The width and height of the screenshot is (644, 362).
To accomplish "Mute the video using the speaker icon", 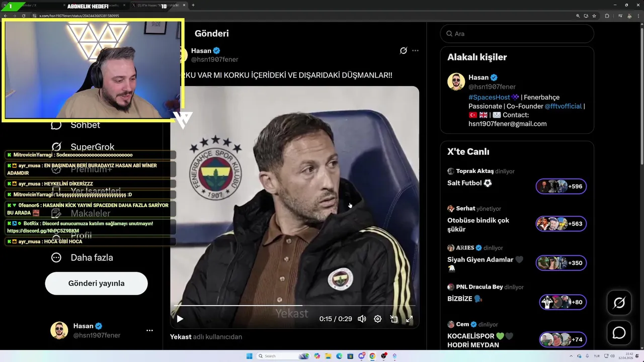I will pyautogui.click(x=362, y=319).
